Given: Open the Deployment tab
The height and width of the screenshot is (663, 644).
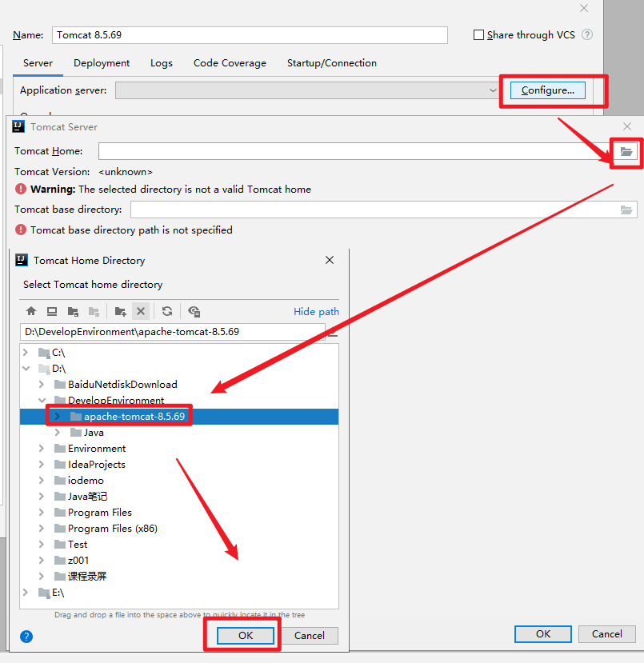Looking at the screenshot, I should 102,63.
